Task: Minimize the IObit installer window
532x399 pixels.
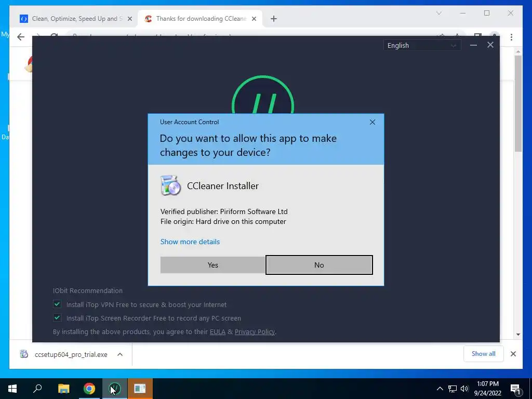Action: pyautogui.click(x=473, y=45)
